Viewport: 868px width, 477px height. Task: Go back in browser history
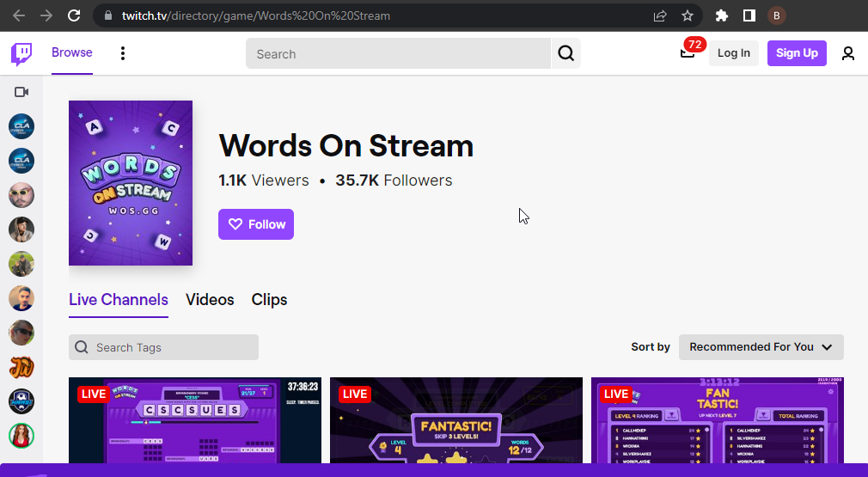click(19, 15)
